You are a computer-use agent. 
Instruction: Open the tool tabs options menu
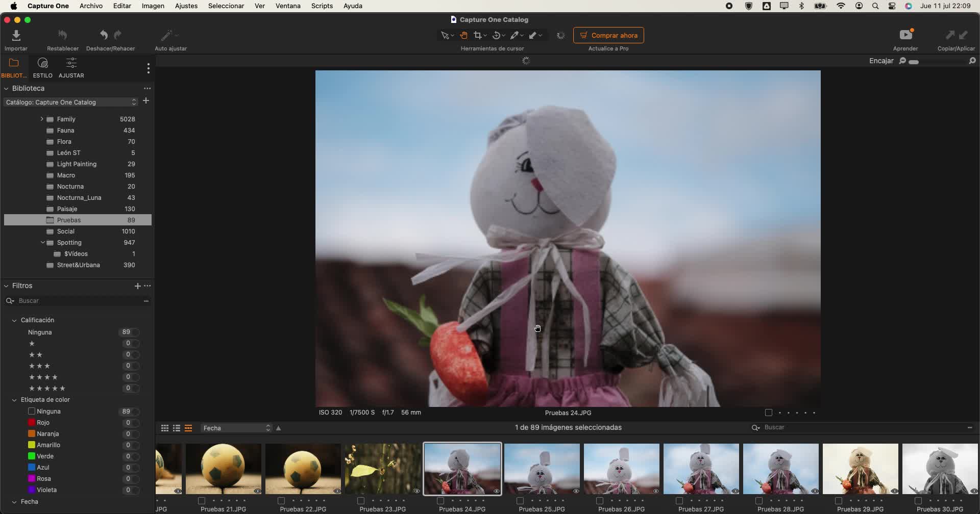149,68
